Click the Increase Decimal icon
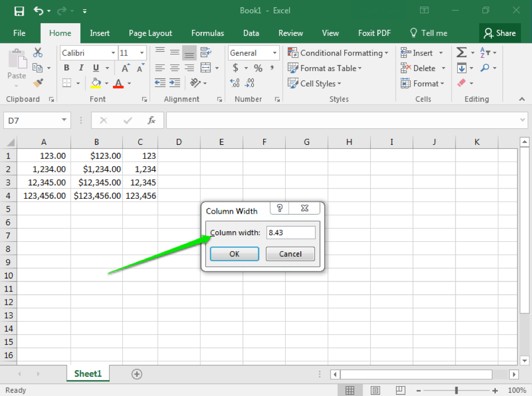532x396 pixels. pyautogui.click(x=235, y=83)
